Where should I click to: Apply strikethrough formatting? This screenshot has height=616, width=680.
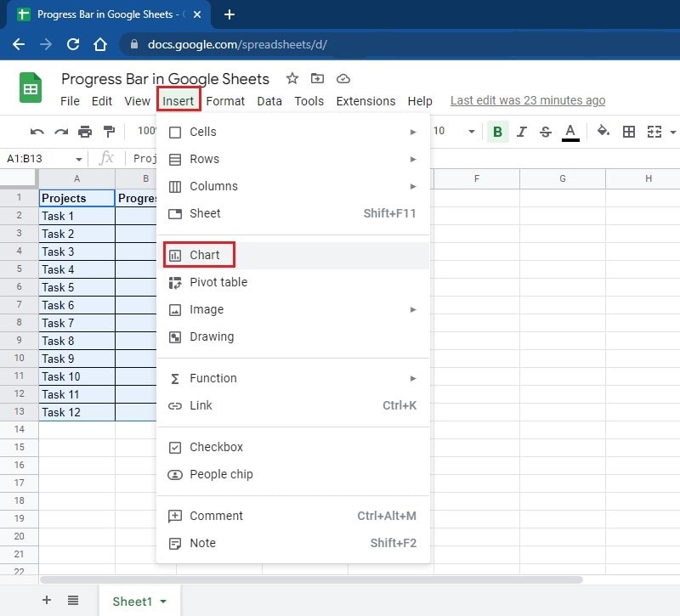pos(547,132)
